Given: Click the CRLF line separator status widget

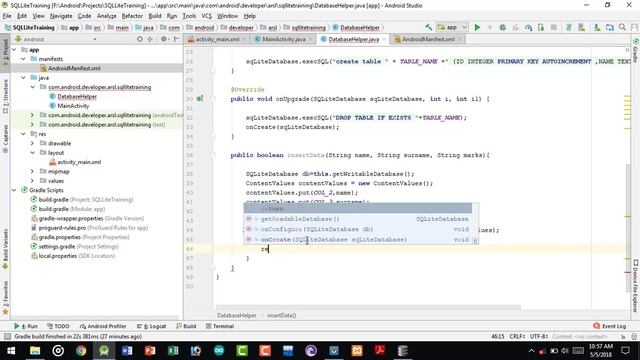Looking at the screenshot, I should (x=517, y=336).
